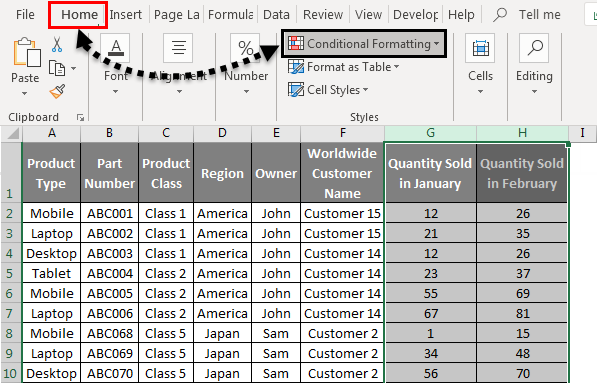Image resolution: width=597 pixels, height=385 pixels.
Task: Click the Cut scissors icon
Action: point(57,45)
